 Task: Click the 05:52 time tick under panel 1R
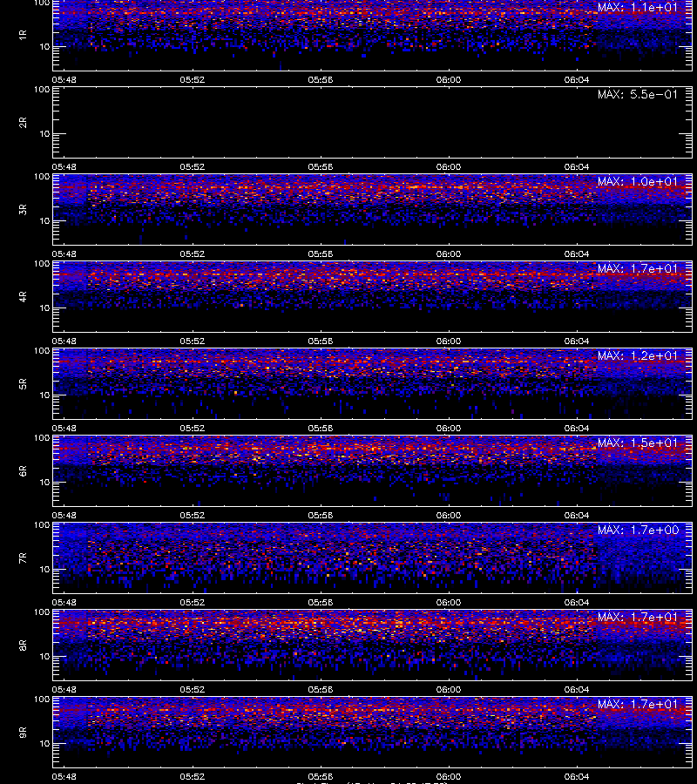click(192, 79)
